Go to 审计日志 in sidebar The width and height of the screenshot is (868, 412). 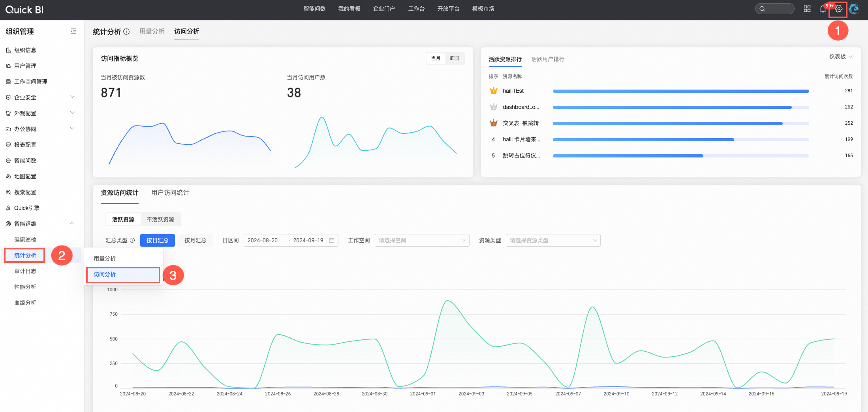(25, 271)
